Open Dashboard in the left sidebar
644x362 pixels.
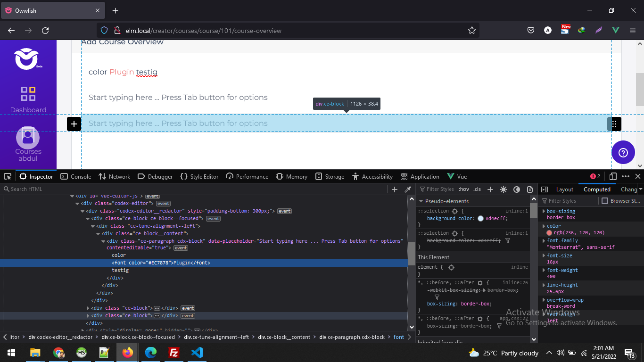click(28, 99)
